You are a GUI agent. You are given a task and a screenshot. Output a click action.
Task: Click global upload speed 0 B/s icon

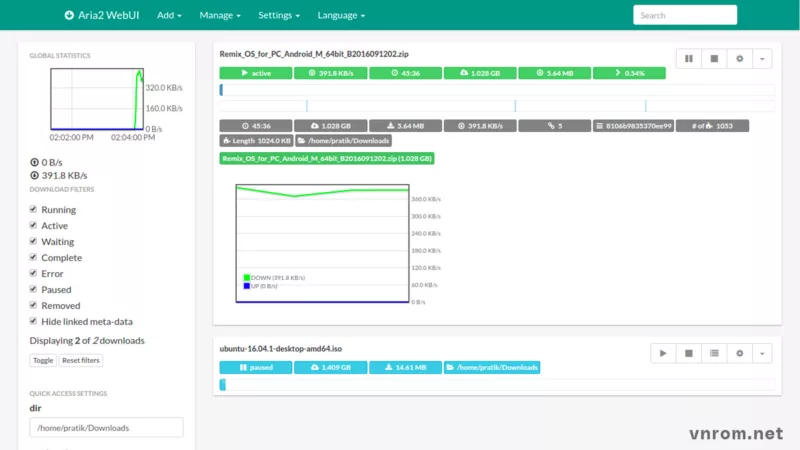[34, 162]
